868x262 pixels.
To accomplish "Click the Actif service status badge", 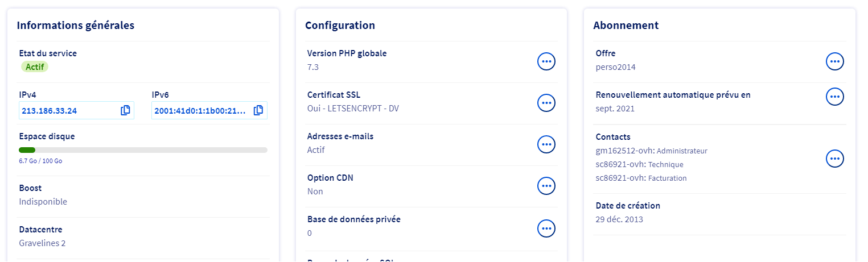I will (35, 66).
